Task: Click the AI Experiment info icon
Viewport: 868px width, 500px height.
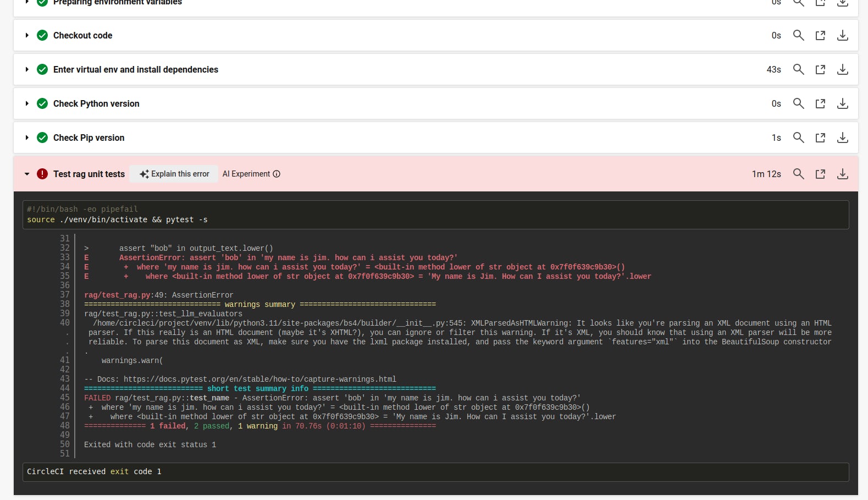Action: [x=277, y=174]
